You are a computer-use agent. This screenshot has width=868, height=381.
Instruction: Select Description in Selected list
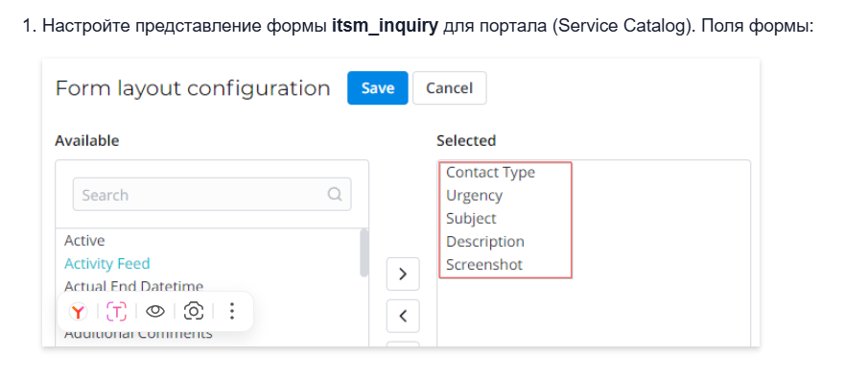tap(485, 242)
